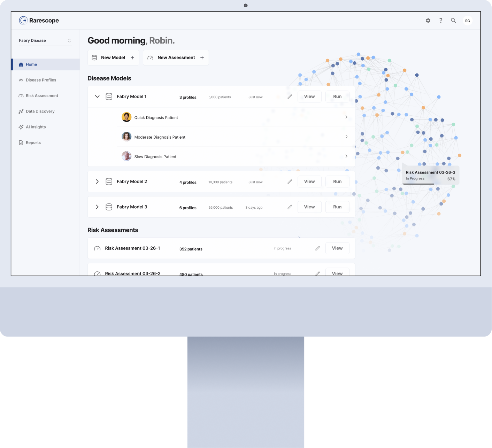Click the 352 patients text
The width and height of the screenshot is (492, 448).
pos(191,249)
